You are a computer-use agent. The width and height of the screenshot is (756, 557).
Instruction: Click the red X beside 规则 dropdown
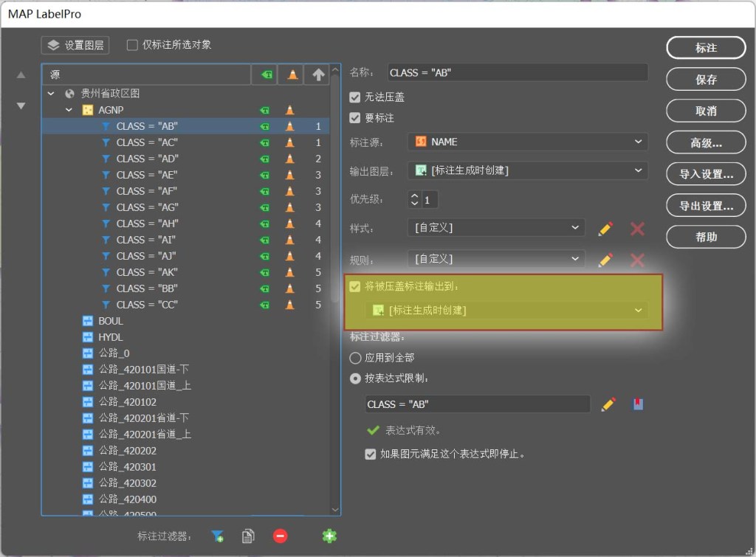pos(637,260)
